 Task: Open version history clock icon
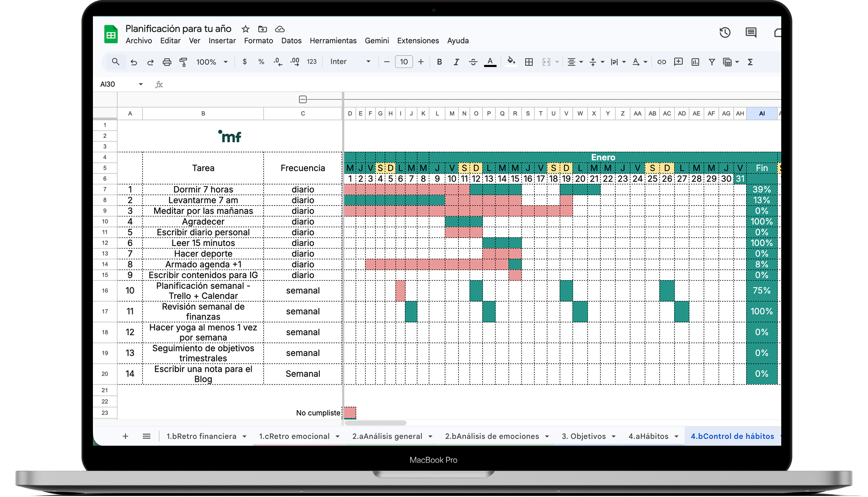click(x=724, y=33)
